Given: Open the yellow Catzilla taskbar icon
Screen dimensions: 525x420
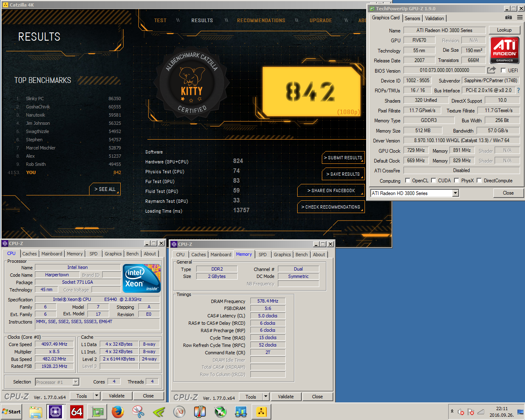Looking at the screenshot, I should point(261,412).
